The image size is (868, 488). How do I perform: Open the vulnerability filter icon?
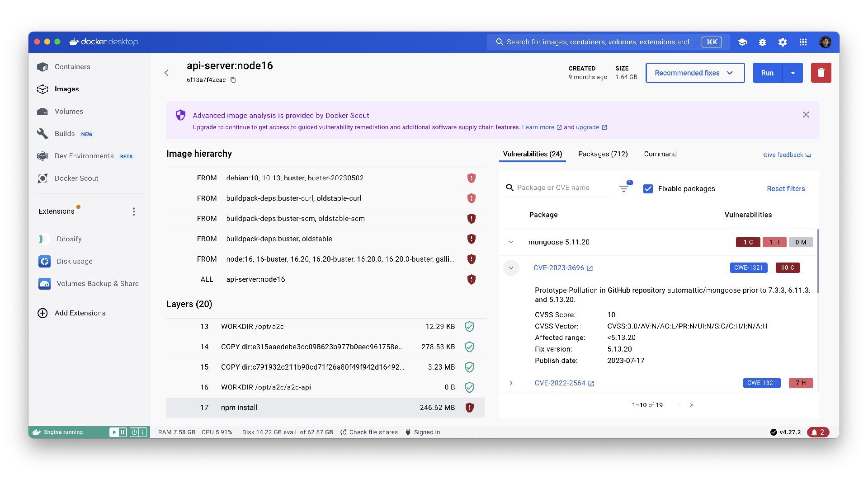click(624, 188)
